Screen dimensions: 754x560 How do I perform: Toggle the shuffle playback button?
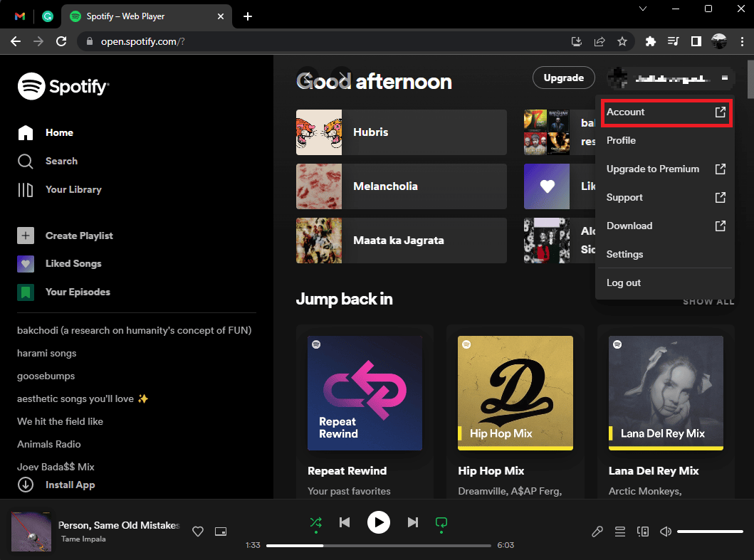point(316,522)
